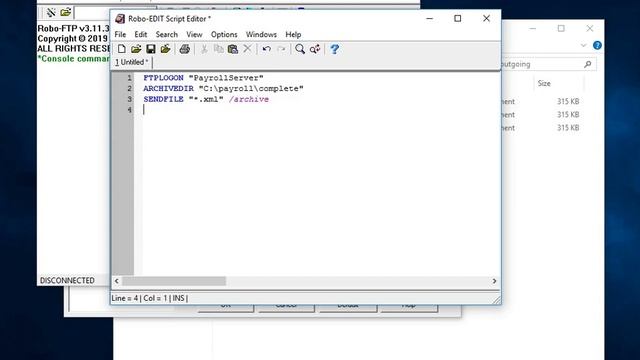This screenshot has height=360, width=640.
Task: Open the Edit menu
Action: tap(141, 35)
